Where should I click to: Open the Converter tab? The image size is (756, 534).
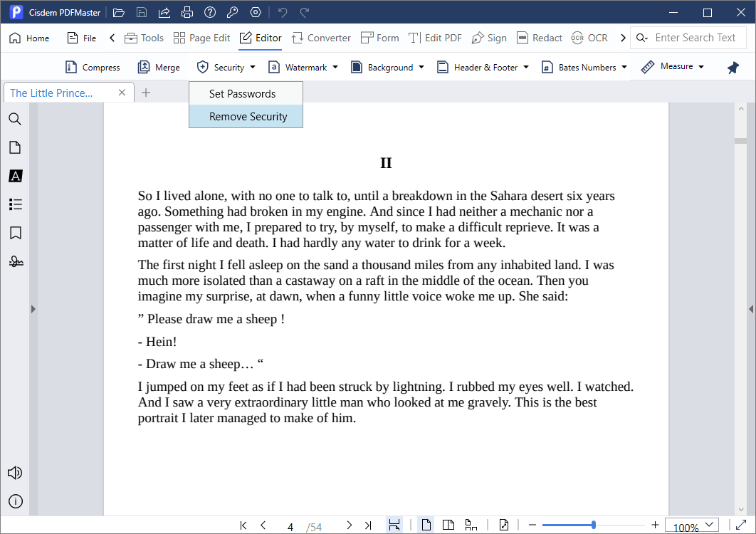click(321, 38)
